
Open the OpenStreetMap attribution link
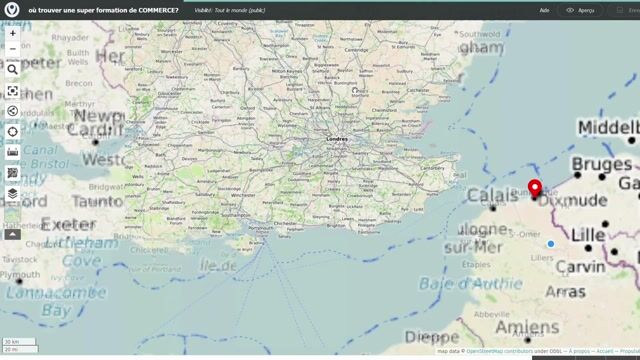click(x=484, y=351)
